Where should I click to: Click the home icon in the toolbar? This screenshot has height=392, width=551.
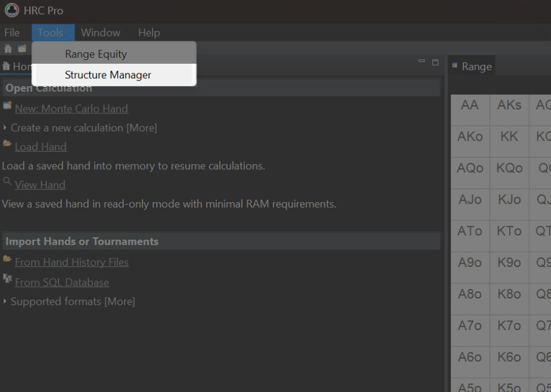click(x=8, y=49)
